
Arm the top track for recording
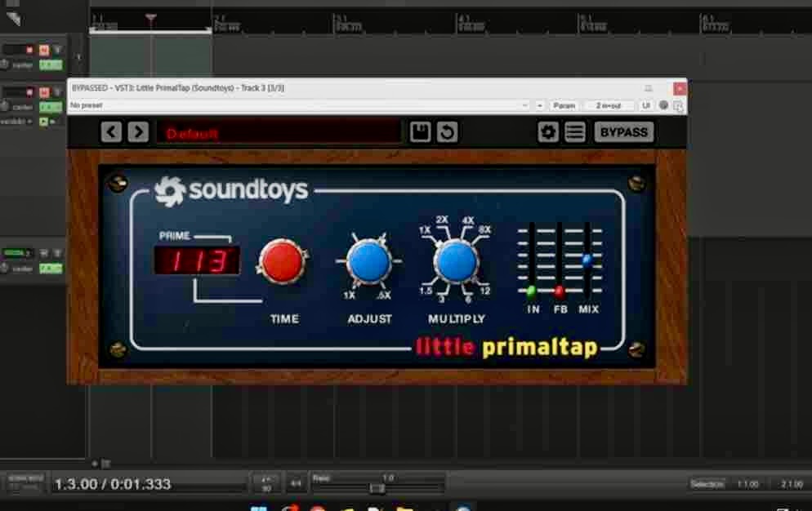coord(29,49)
